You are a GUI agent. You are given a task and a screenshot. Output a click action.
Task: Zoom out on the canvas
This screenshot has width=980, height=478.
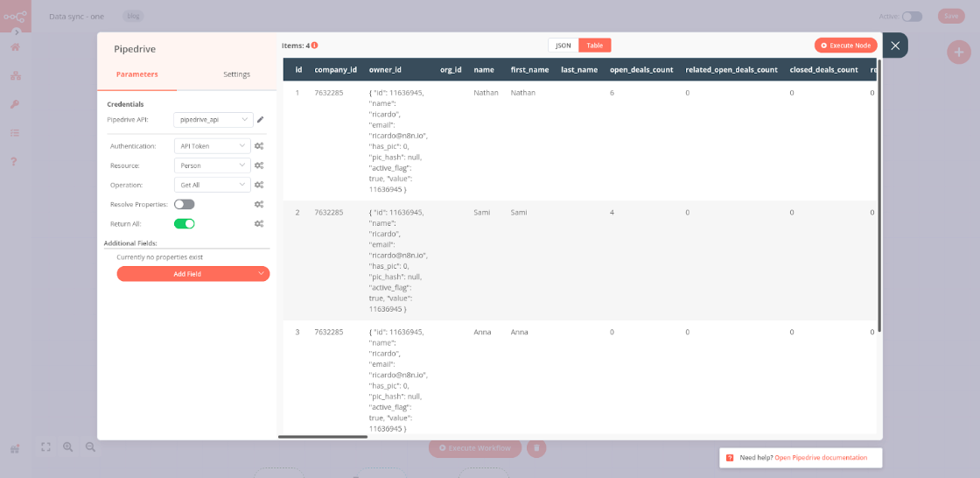tap(91, 446)
